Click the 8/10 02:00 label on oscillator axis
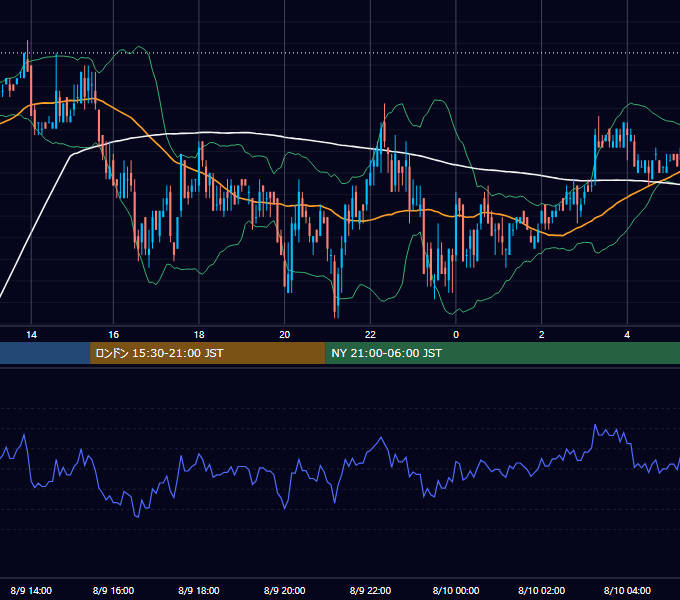 541,590
